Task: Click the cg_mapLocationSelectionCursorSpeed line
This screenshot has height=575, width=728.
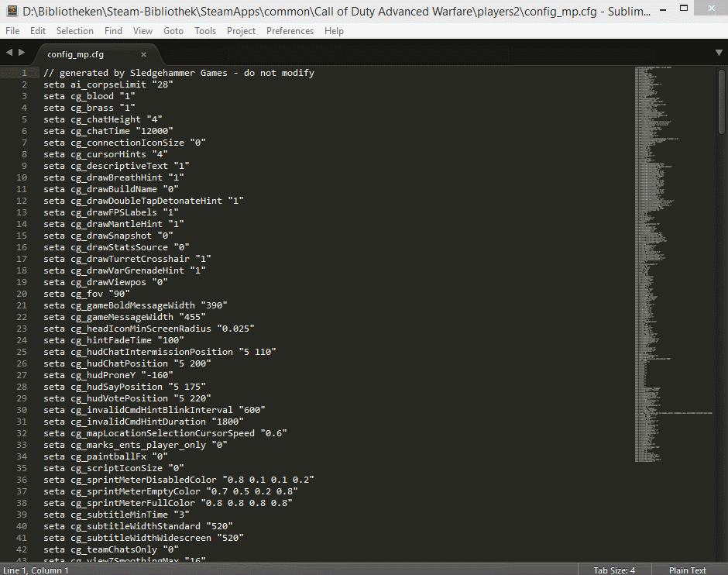Action: click(165, 433)
